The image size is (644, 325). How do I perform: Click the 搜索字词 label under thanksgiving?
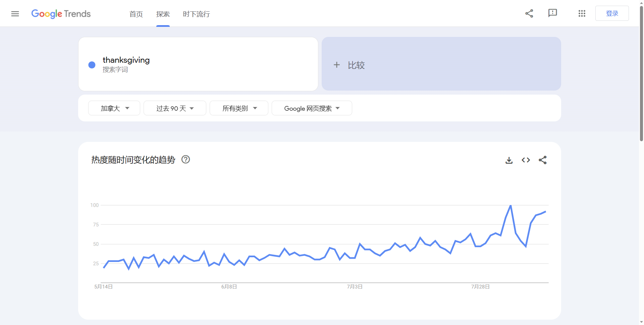tap(115, 69)
